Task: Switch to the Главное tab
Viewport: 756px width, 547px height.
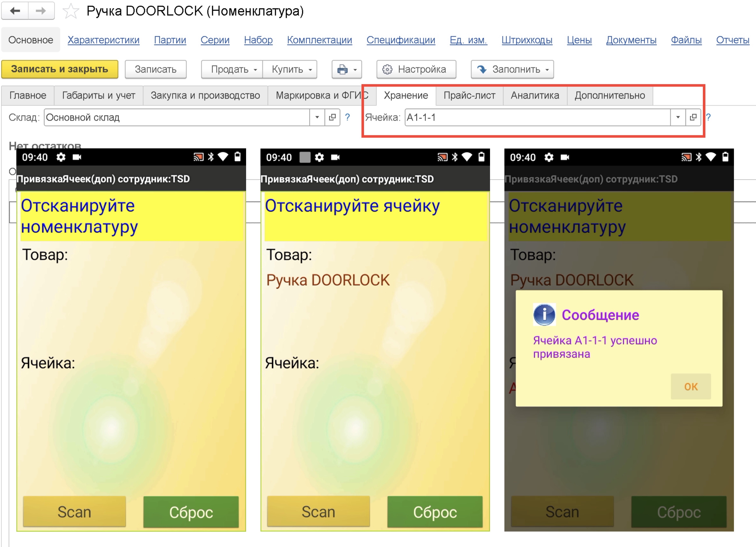Action: coord(28,96)
